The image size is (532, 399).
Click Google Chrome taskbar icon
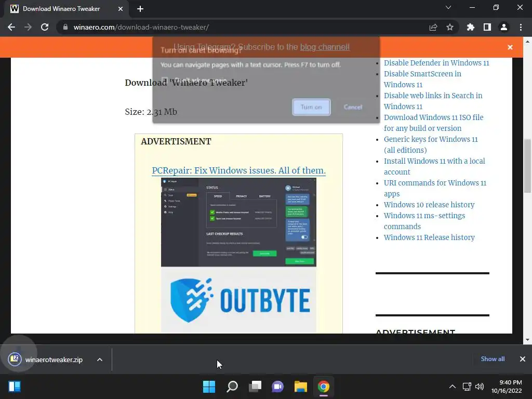pos(323,387)
